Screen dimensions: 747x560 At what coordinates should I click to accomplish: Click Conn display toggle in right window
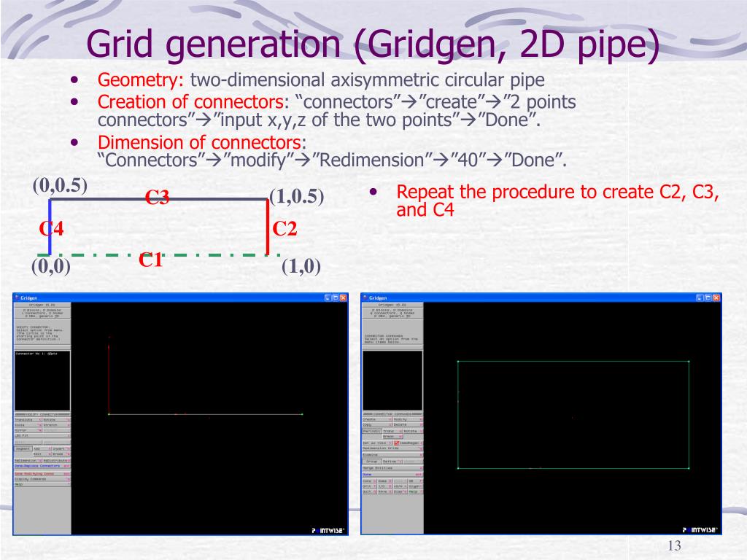point(369,481)
